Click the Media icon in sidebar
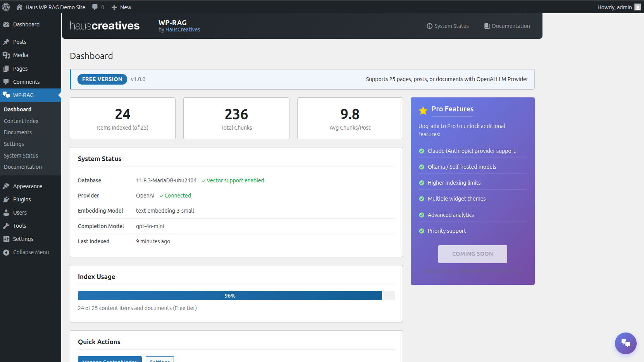Image resolution: width=644 pixels, height=362 pixels. point(6,55)
